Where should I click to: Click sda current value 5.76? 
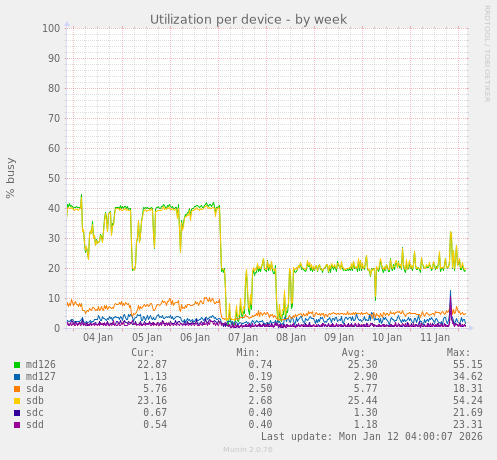click(x=155, y=389)
